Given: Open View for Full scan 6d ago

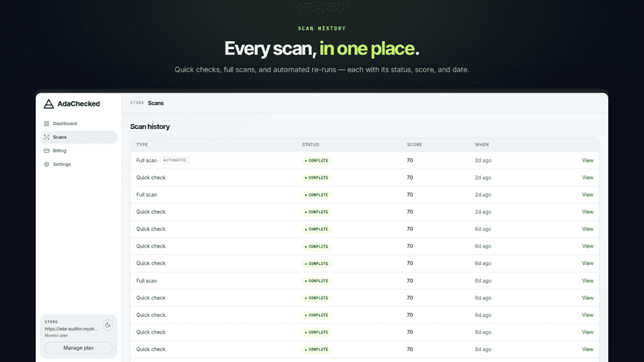Looking at the screenshot, I should coord(587,280).
